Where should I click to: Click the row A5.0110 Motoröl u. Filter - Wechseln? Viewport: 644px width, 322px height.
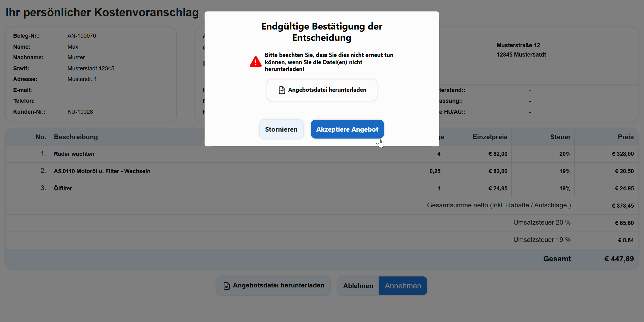click(322, 171)
